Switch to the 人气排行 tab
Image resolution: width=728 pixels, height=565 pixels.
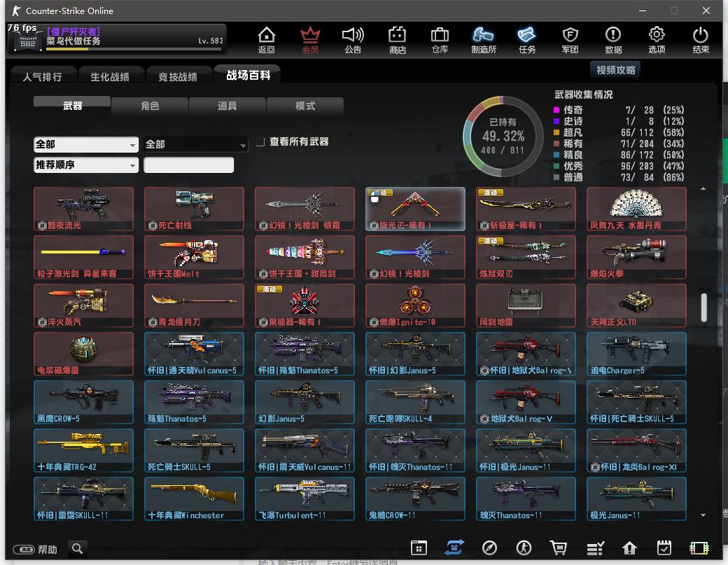tap(43, 76)
